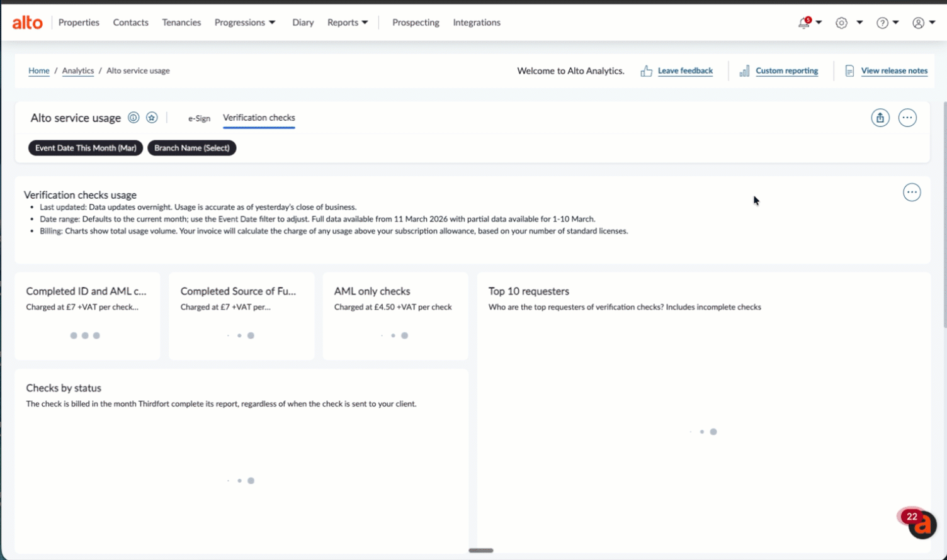
Task: Open the user account icon
Action: pyautogui.click(x=918, y=23)
